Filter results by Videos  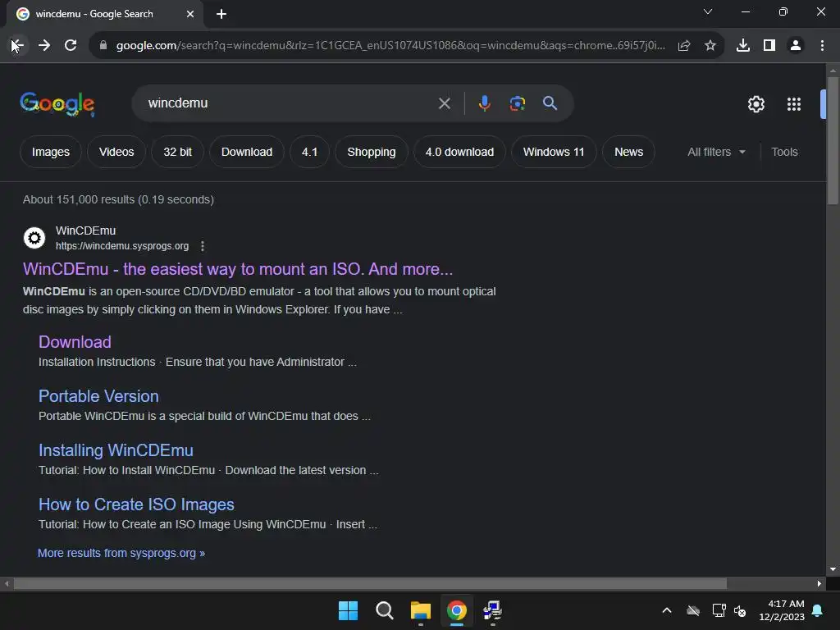coord(116,152)
